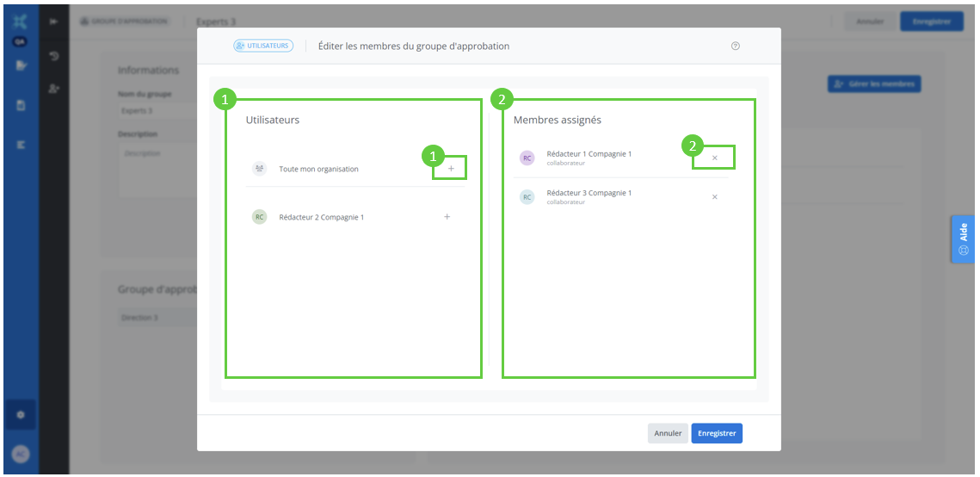Image resolution: width=980 pixels, height=477 pixels.
Task: Click the UTILISATEURS badge in dialog header
Action: (263, 46)
